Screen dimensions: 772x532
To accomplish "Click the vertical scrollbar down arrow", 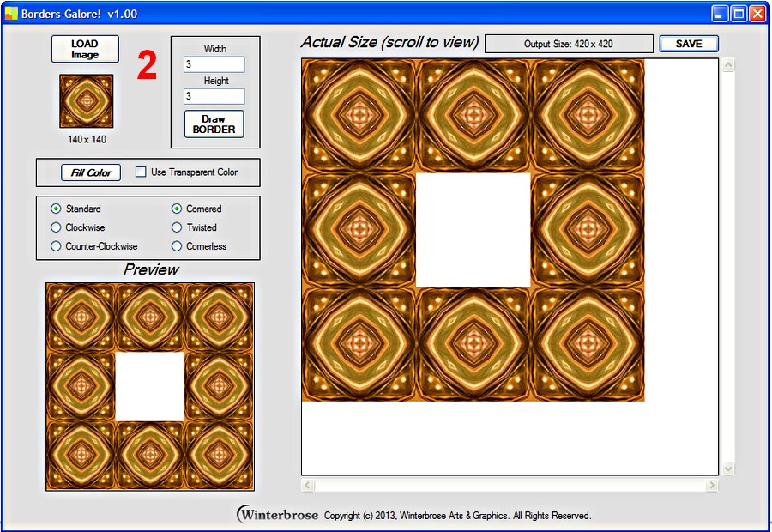I will pos(728,469).
